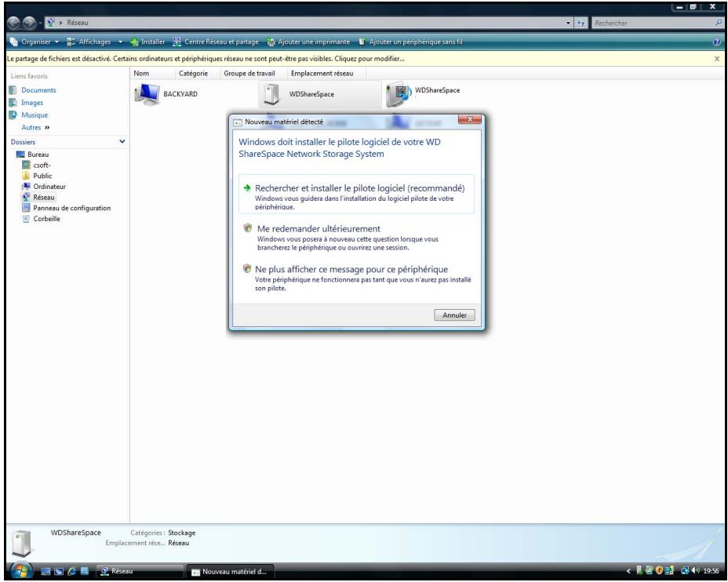
Task: Dismiss the yellow information bar
Action: pyautogui.click(x=717, y=59)
